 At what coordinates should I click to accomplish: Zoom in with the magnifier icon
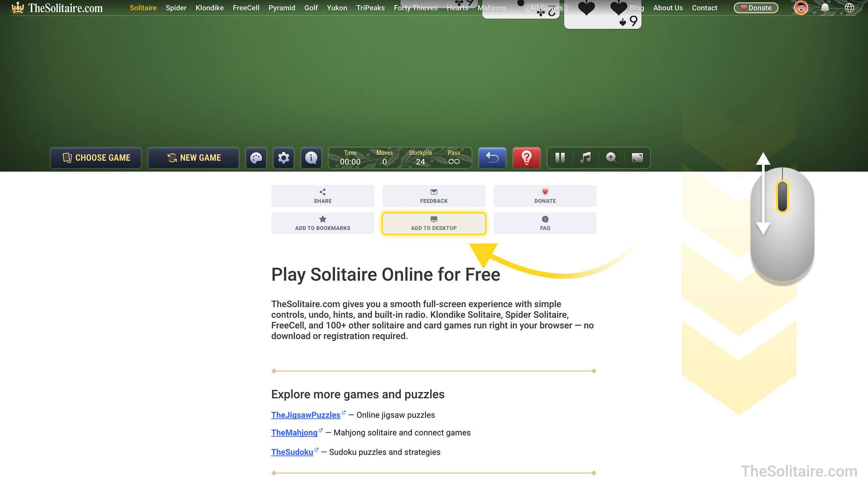tap(611, 158)
